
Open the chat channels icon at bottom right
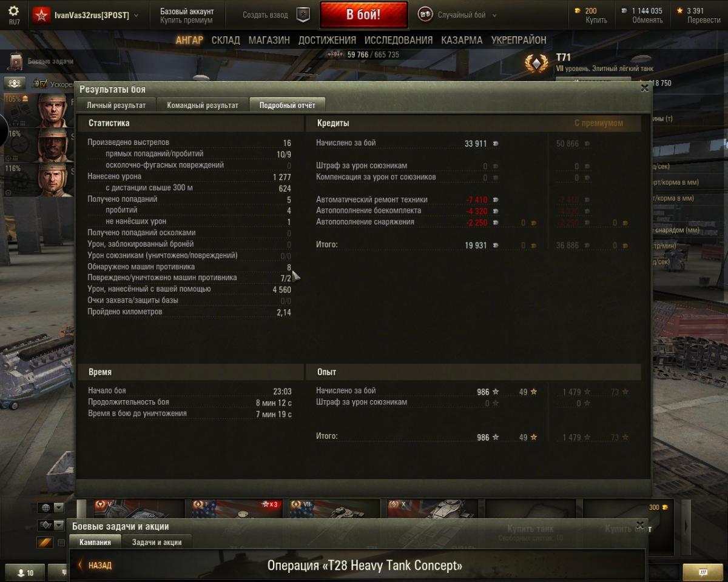703,572
